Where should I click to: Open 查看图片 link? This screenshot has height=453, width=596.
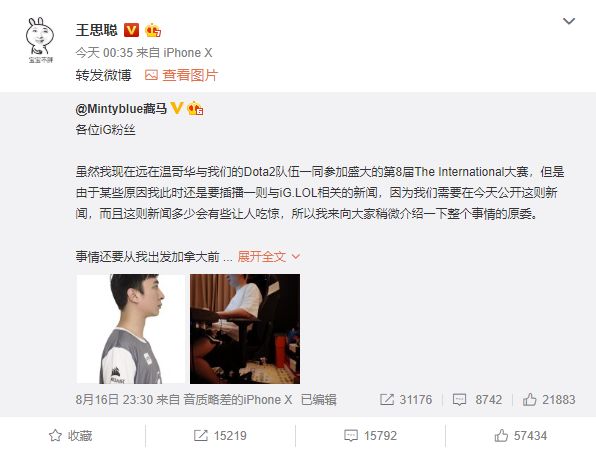coord(190,75)
